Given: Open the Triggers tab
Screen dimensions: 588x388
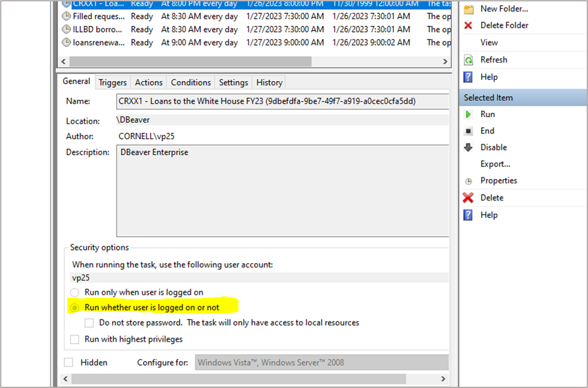Looking at the screenshot, I should click(112, 82).
